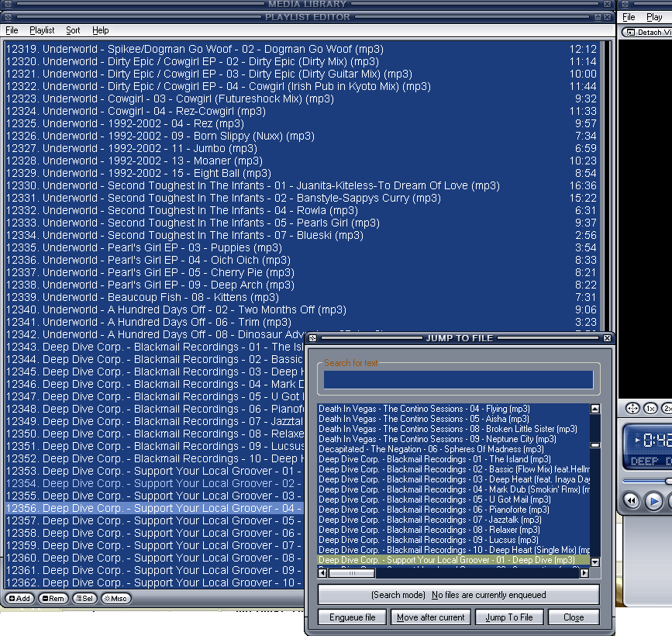The image size is (672, 636).
Task: Select playlist entry 12322 Cowgirl Irish Pub in Kyoto Mix
Action: [x=302, y=86]
